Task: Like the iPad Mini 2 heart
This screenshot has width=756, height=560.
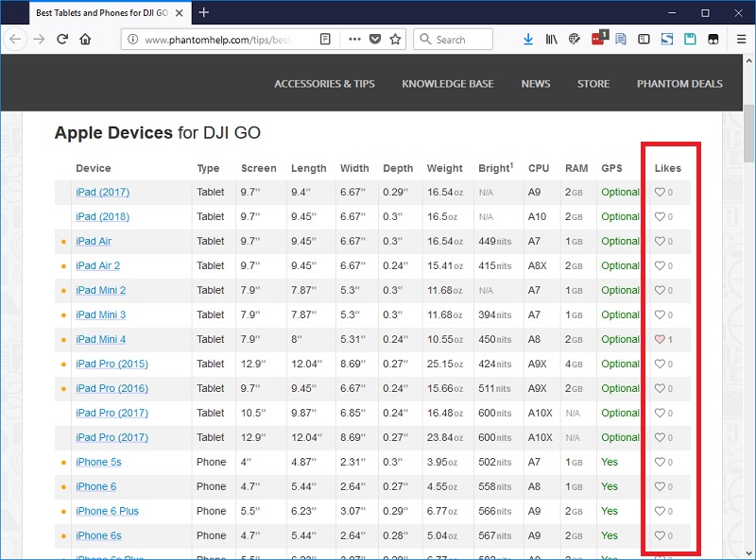Action: point(660,290)
